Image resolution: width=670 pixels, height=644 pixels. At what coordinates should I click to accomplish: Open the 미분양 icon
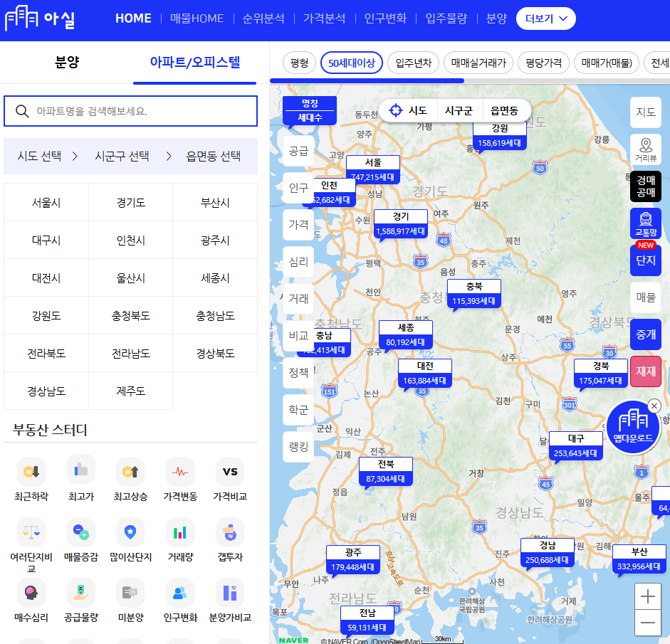tap(130, 593)
